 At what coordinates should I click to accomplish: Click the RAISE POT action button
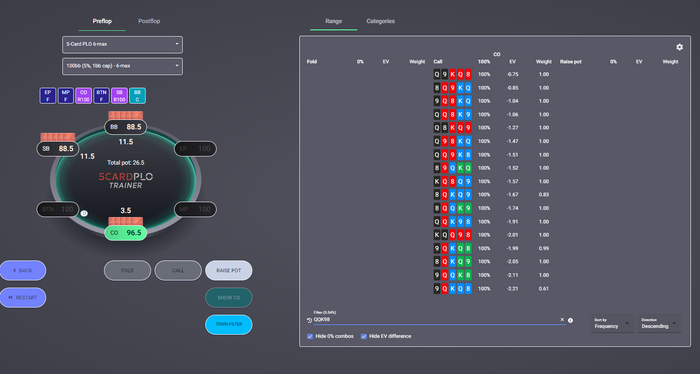tap(229, 270)
